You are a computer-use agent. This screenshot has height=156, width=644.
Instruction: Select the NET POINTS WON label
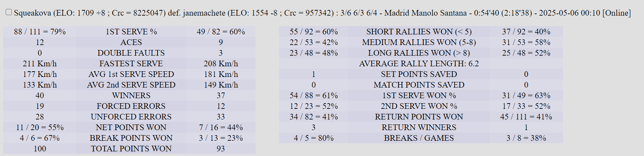tap(131, 128)
